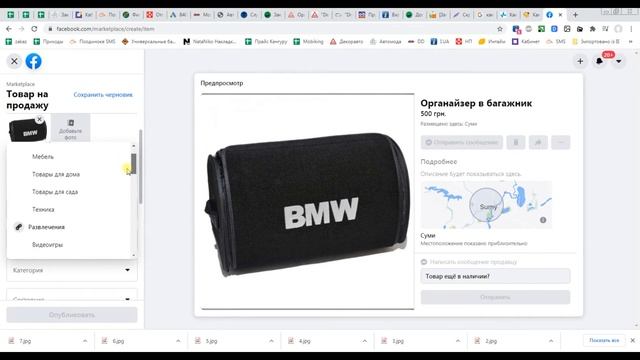
Task: Choose Товары для дома category
Action: [x=56, y=174]
